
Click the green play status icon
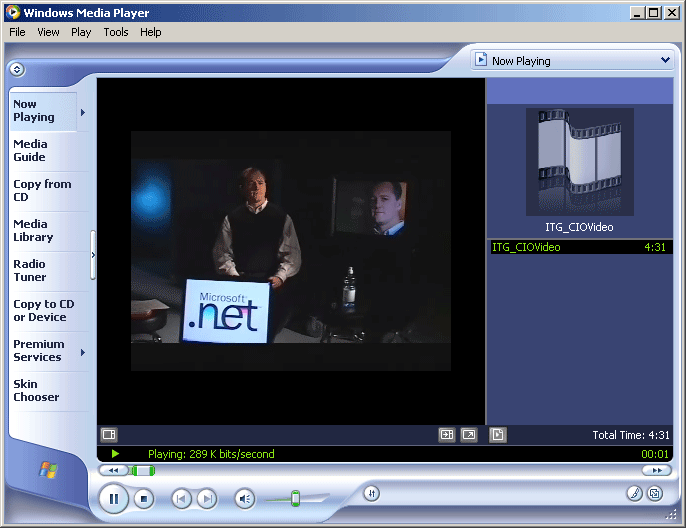pyautogui.click(x=116, y=454)
